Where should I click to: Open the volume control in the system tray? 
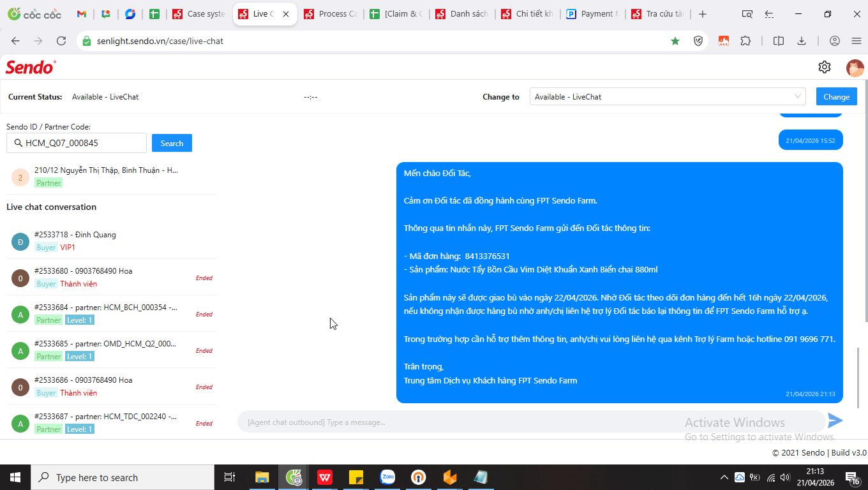click(x=785, y=477)
